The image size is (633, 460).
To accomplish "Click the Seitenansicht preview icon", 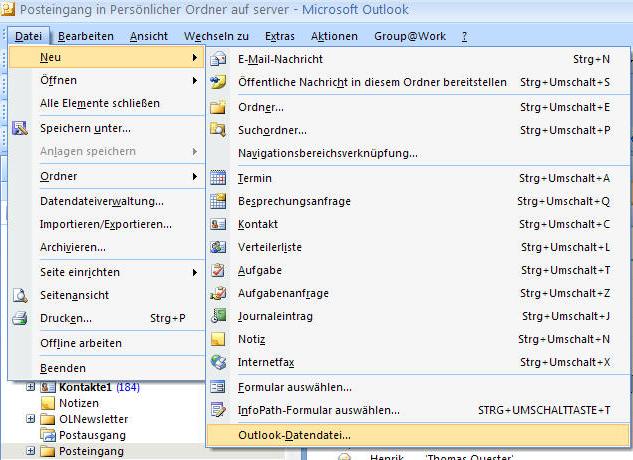I will coord(20,295).
